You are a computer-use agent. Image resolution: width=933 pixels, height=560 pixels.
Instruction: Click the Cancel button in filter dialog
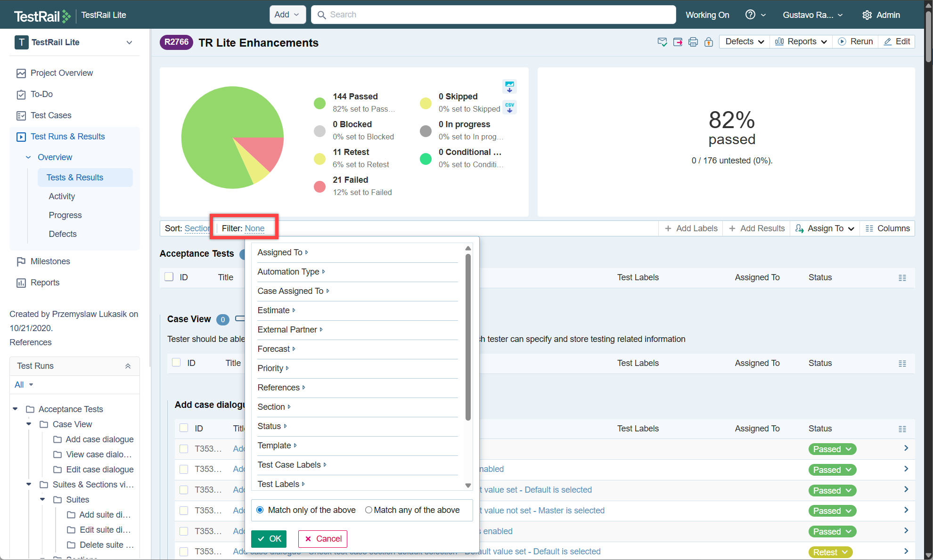(x=323, y=539)
